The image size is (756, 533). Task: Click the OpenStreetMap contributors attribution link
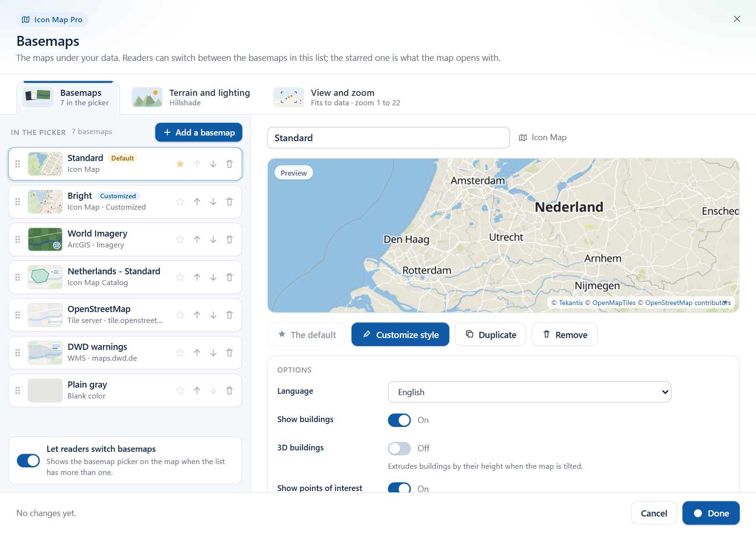click(688, 303)
